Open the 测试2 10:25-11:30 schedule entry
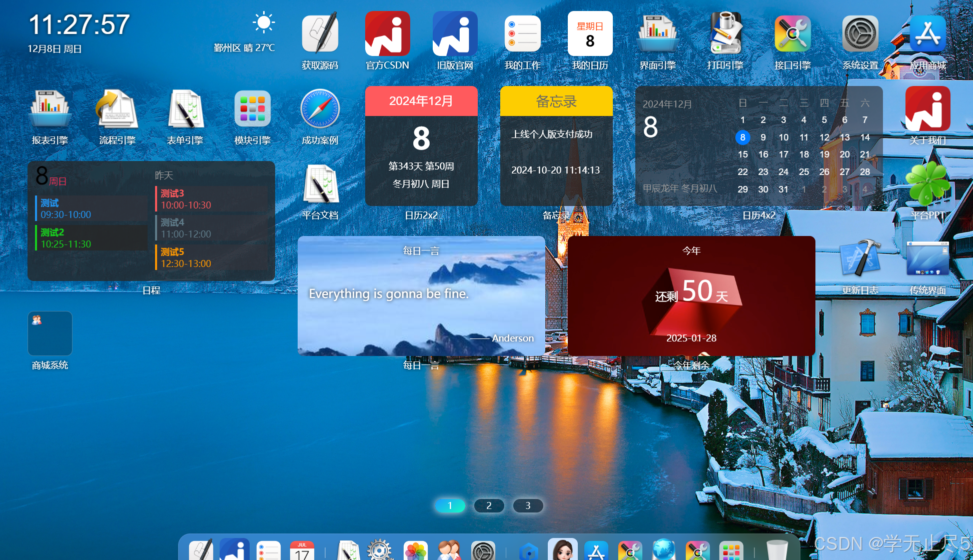The width and height of the screenshot is (973, 560). coord(91,238)
